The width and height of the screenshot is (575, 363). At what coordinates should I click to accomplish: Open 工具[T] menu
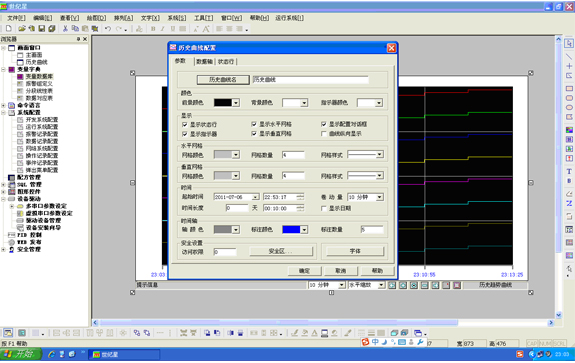pyautogui.click(x=204, y=18)
